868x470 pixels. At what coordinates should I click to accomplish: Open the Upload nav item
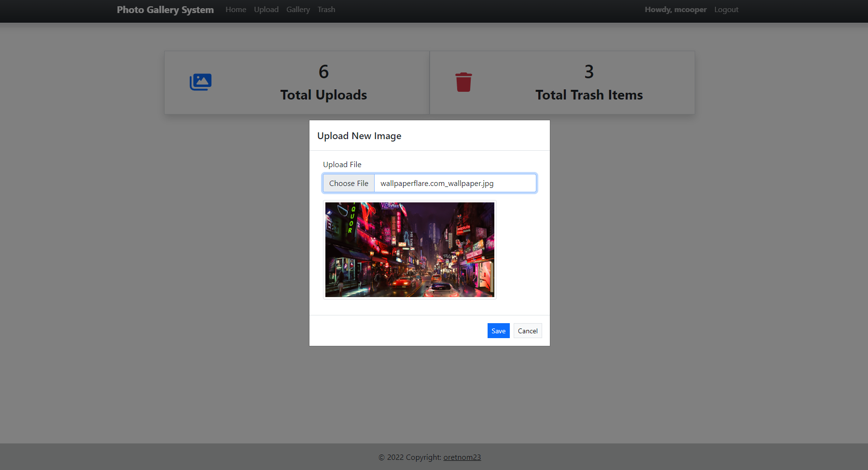click(x=266, y=10)
